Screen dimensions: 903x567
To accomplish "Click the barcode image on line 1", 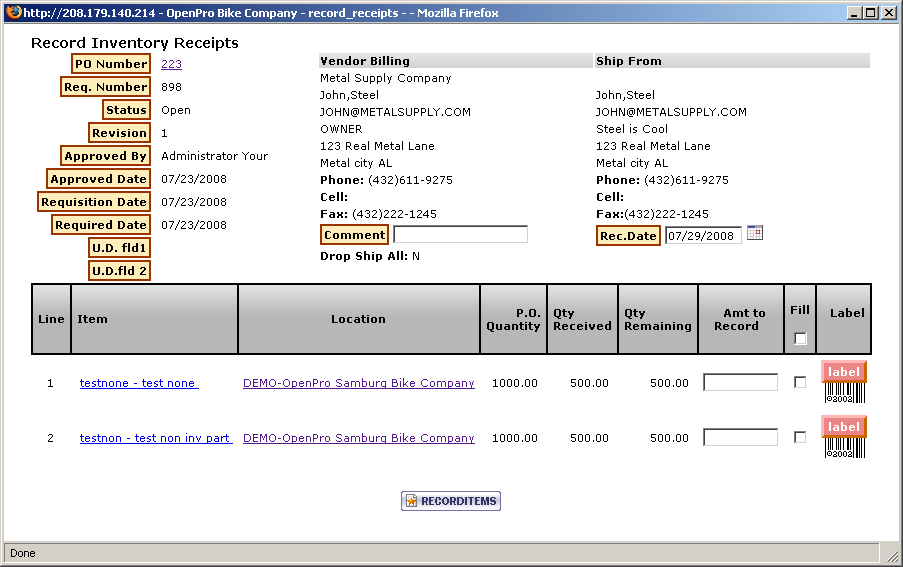I will [844, 393].
